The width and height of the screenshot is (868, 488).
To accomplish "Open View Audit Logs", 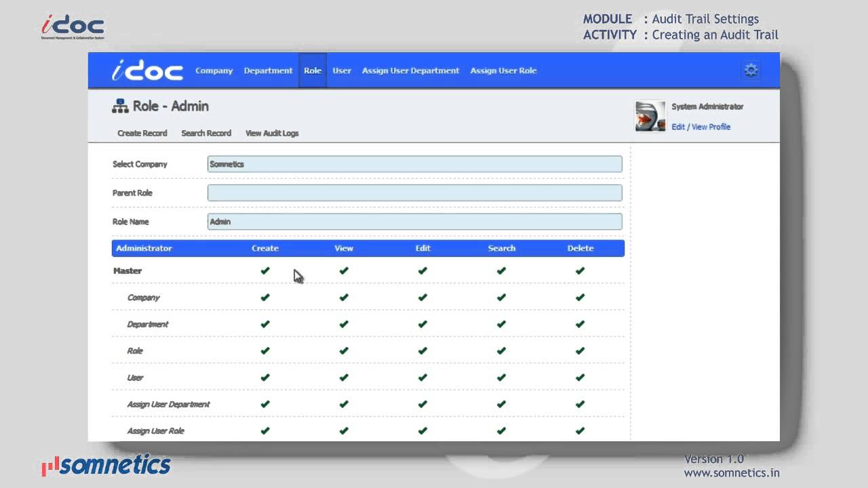I will click(272, 134).
